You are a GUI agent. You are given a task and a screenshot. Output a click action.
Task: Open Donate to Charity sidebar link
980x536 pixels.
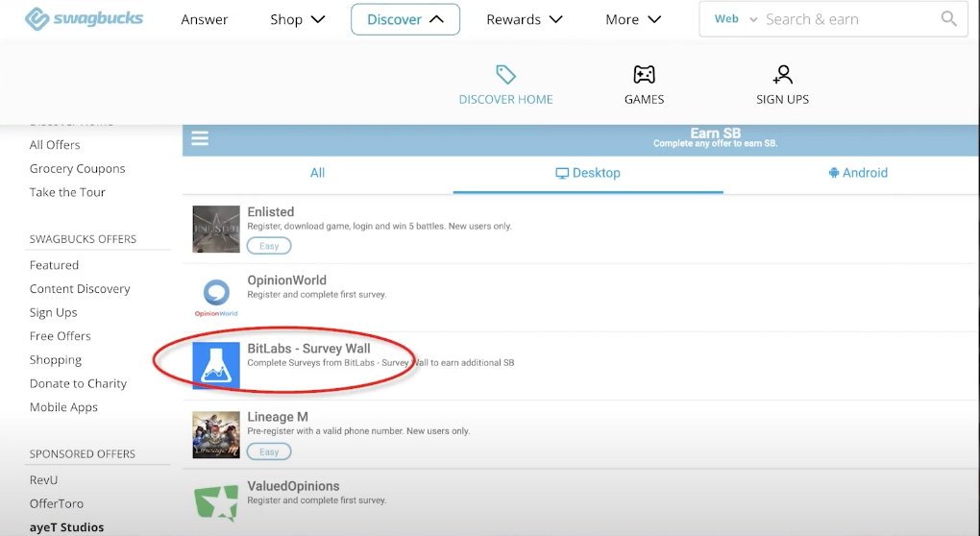78,383
